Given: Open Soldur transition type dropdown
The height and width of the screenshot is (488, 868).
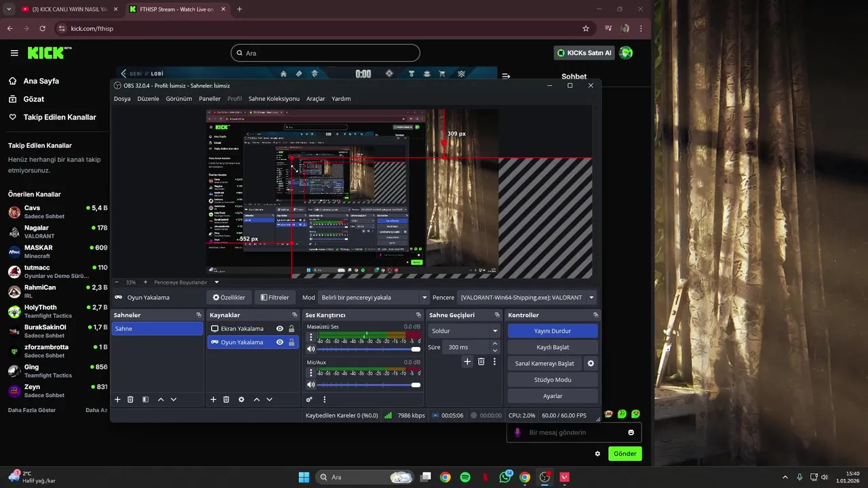Looking at the screenshot, I should pyautogui.click(x=465, y=331).
